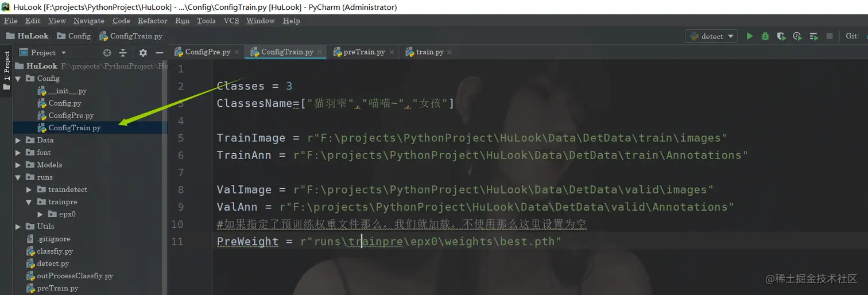
Task: Expand the Models folder arrow
Action: pos(18,165)
